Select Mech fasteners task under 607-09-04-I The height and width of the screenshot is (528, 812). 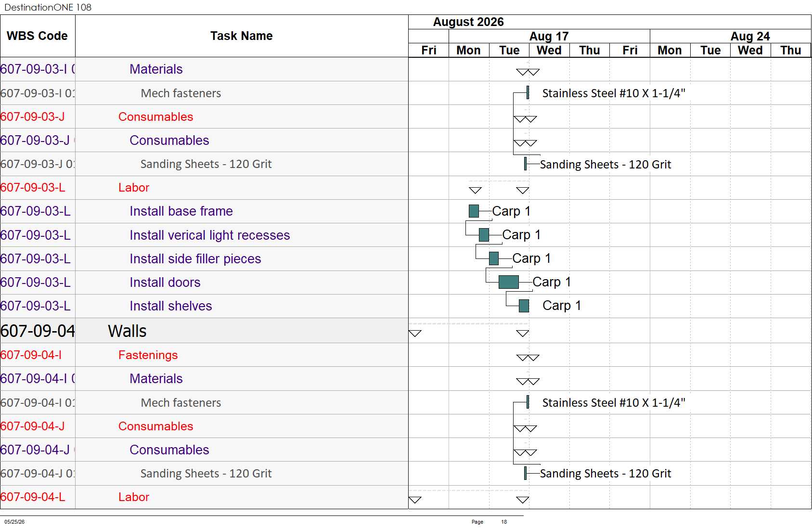[x=181, y=403]
